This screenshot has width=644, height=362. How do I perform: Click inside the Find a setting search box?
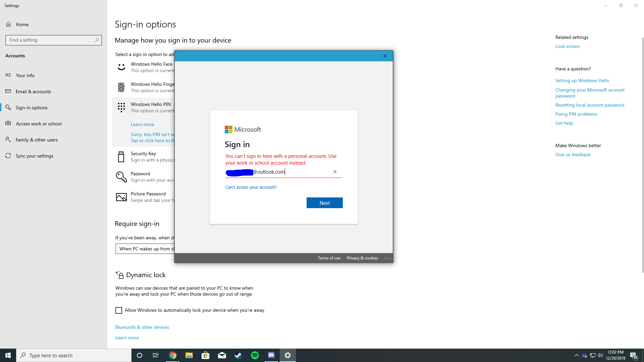pyautogui.click(x=54, y=40)
